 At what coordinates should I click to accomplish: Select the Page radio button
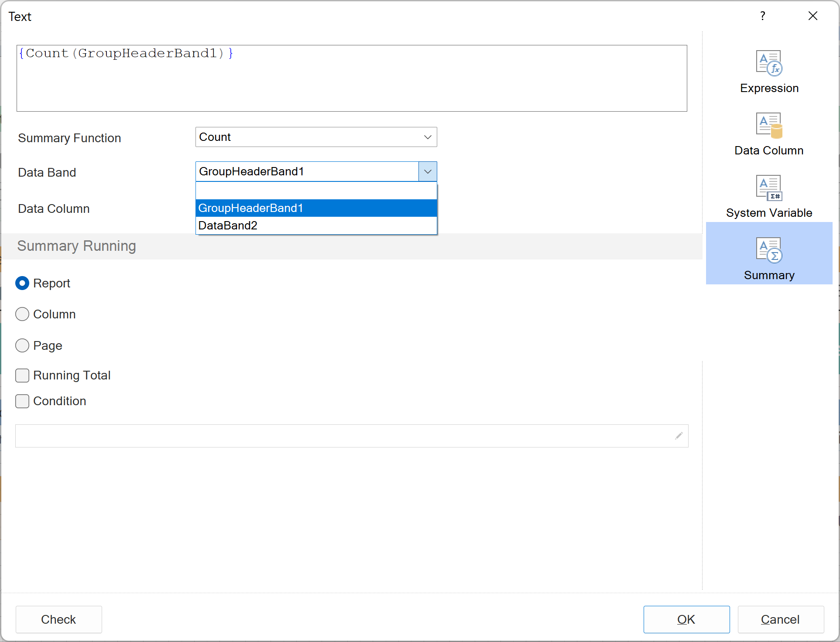(x=22, y=345)
